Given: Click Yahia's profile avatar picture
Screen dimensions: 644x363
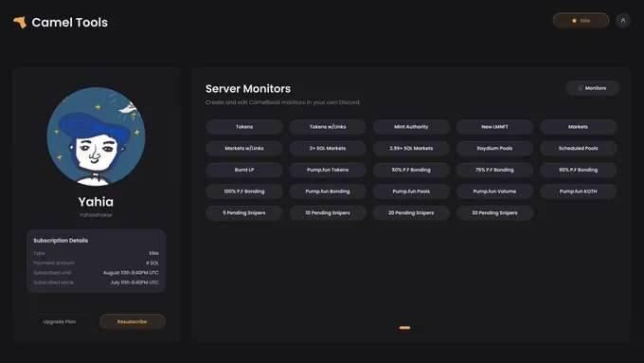Looking at the screenshot, I should [x=96, y=136].
